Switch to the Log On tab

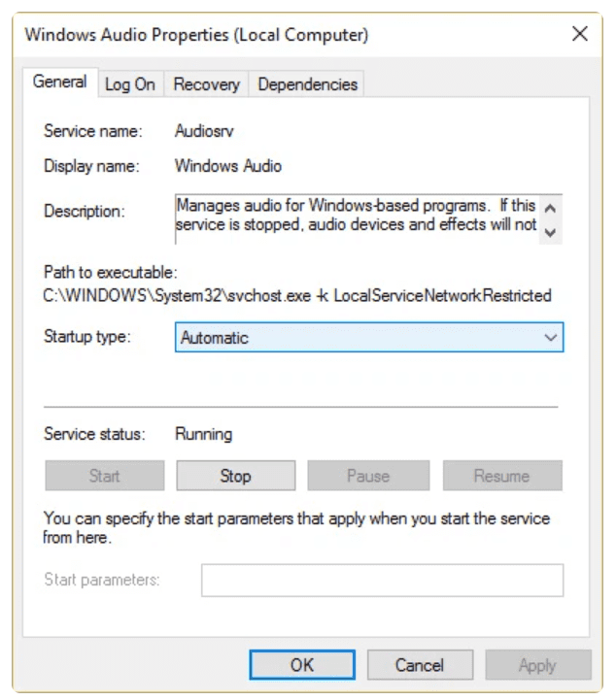click(x=129, y=84)
